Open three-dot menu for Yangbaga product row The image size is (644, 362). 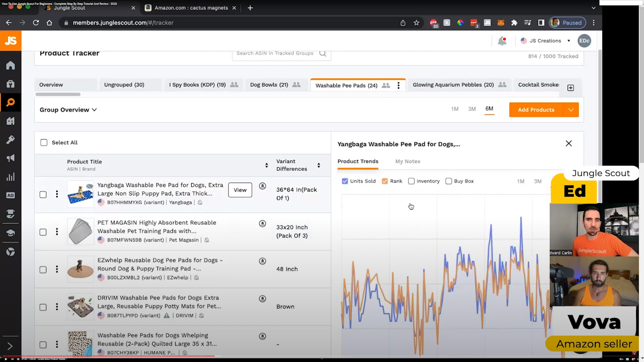click(x=57, y=194)
